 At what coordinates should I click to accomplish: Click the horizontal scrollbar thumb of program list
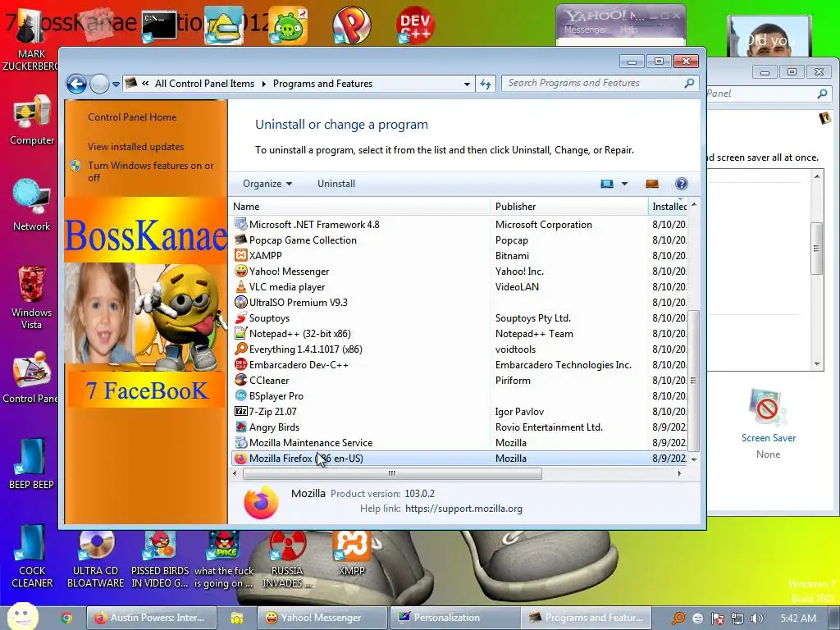point(392,473)
